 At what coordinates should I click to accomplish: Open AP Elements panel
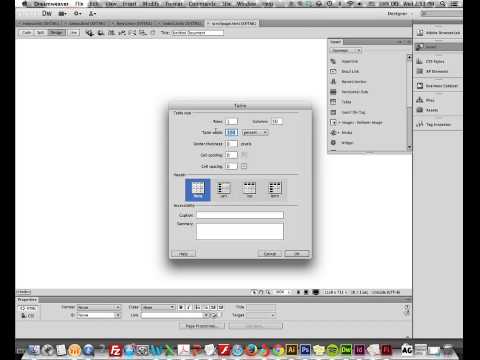point(432,71)
